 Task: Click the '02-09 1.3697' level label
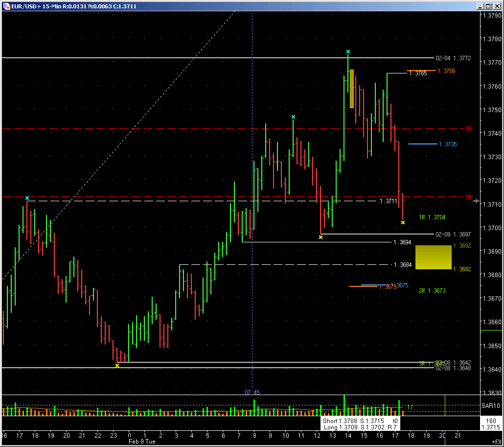[x=453, y=235]
